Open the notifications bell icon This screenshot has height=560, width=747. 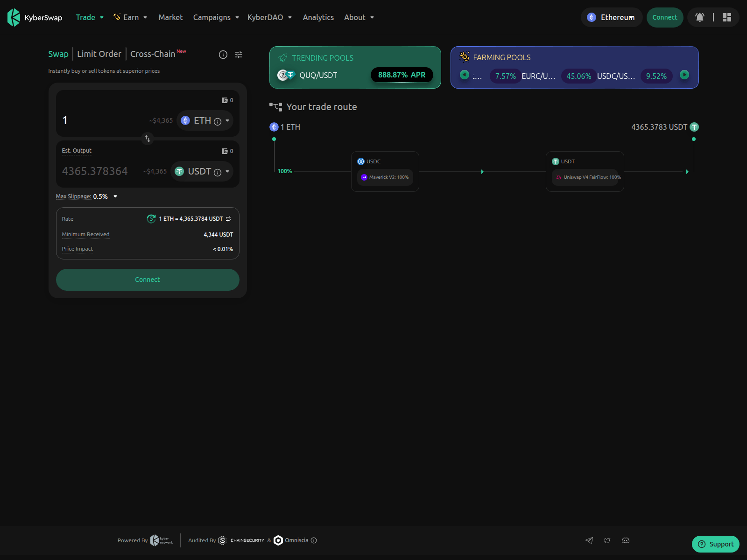pos(699,17)
